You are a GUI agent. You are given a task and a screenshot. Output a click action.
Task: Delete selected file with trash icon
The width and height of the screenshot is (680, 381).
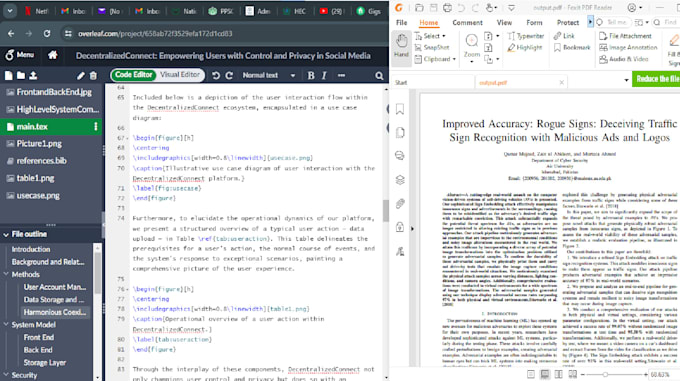pos(93,76)
